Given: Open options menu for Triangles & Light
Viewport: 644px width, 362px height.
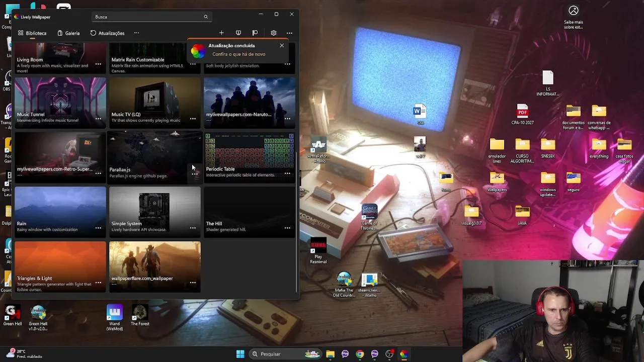Looking at the screenshot, I should point(98,283).
